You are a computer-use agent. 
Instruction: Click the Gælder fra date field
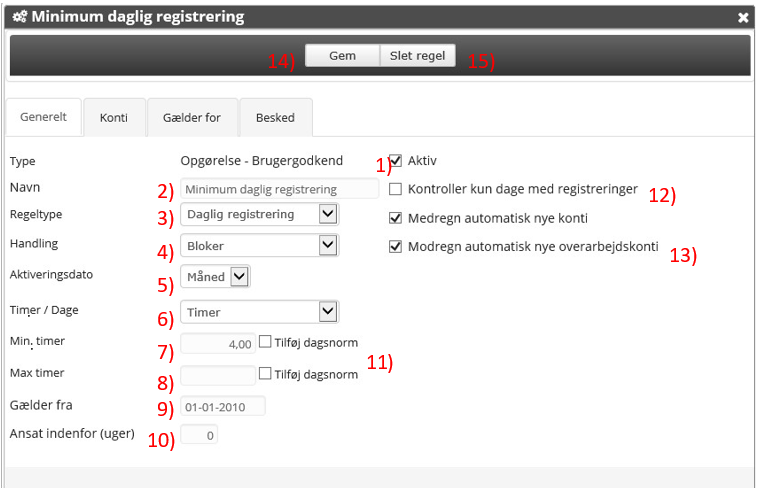[x=222, y=406]
